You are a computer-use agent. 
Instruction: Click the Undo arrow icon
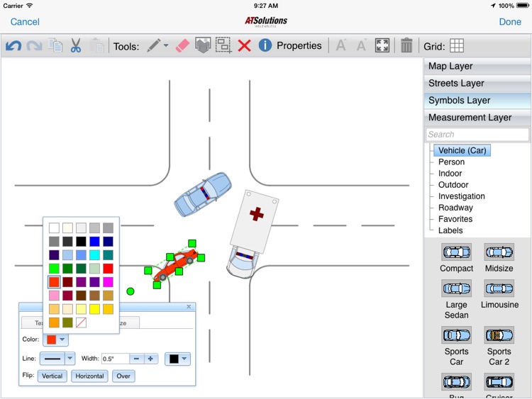[13, 46]
